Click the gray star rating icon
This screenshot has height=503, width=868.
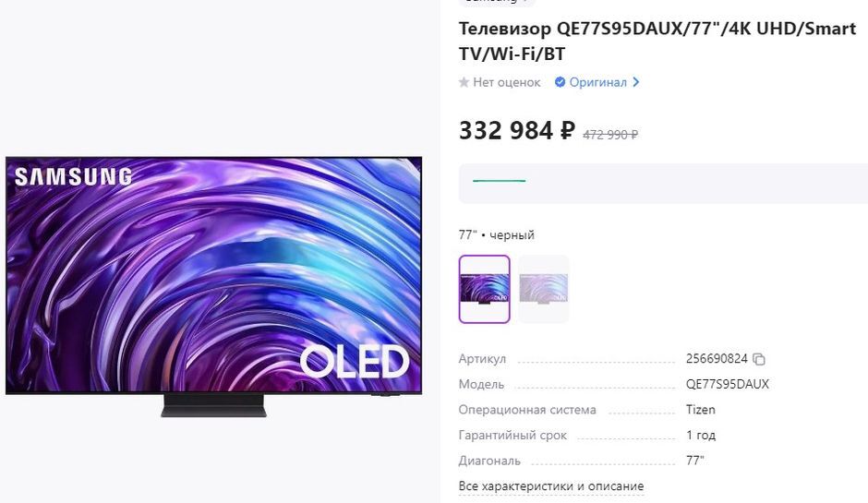[x=464, y=82]
